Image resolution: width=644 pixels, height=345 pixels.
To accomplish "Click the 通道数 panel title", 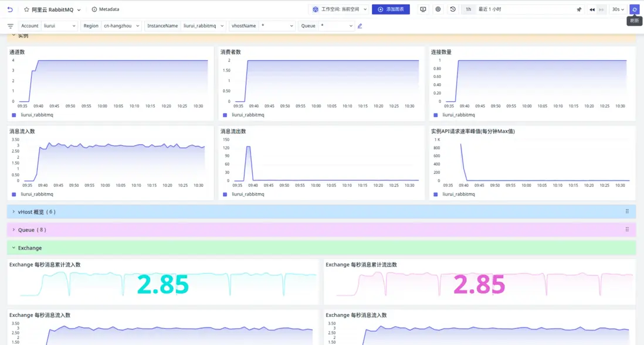I will tap(17, 52).
